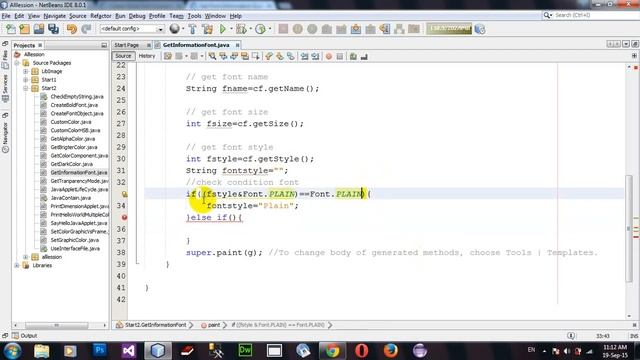Click the Save All toolbar icon
640x360 pixels.
pos(53,29)
